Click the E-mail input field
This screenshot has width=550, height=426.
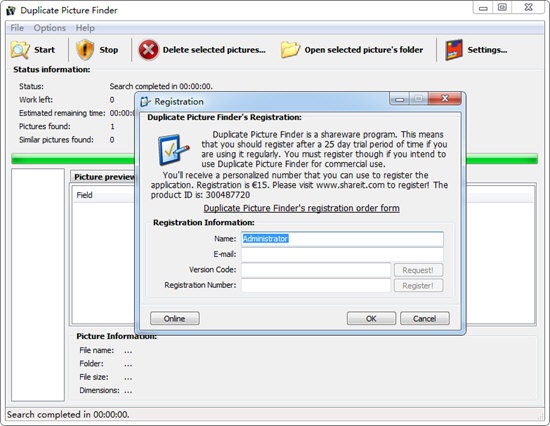pyautogui.click(x=342, y=254)
